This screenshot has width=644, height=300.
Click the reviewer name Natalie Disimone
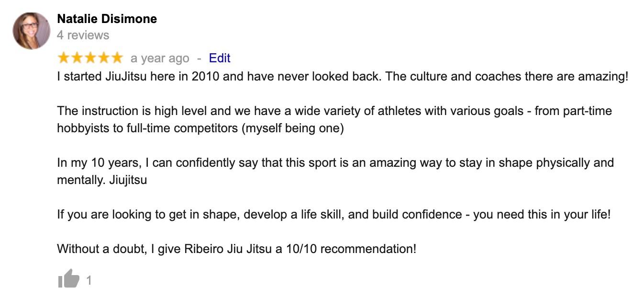tap(107, 19)
